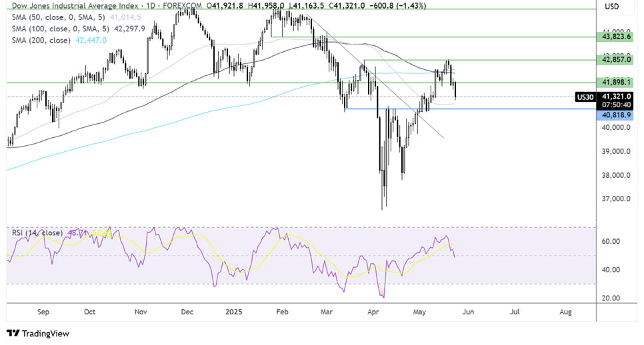Click the countdown timer 07:50:40

pyautogui.click(x=616, y=105)
